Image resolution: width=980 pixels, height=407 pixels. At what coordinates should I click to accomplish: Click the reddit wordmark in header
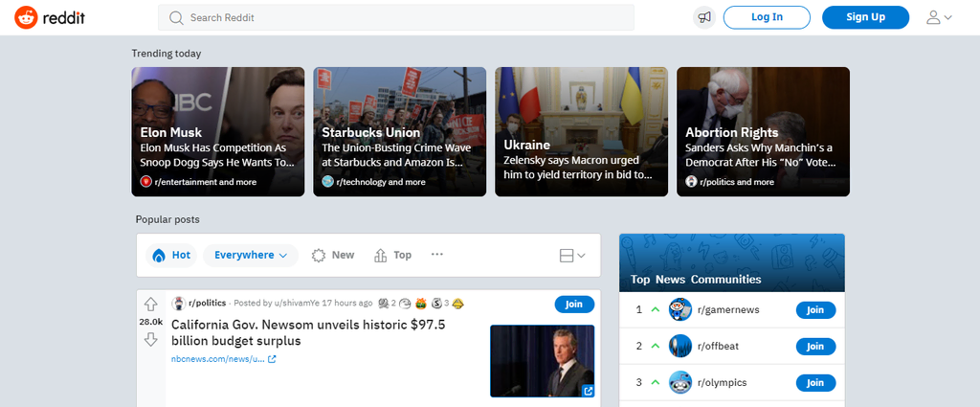(64, 17)
